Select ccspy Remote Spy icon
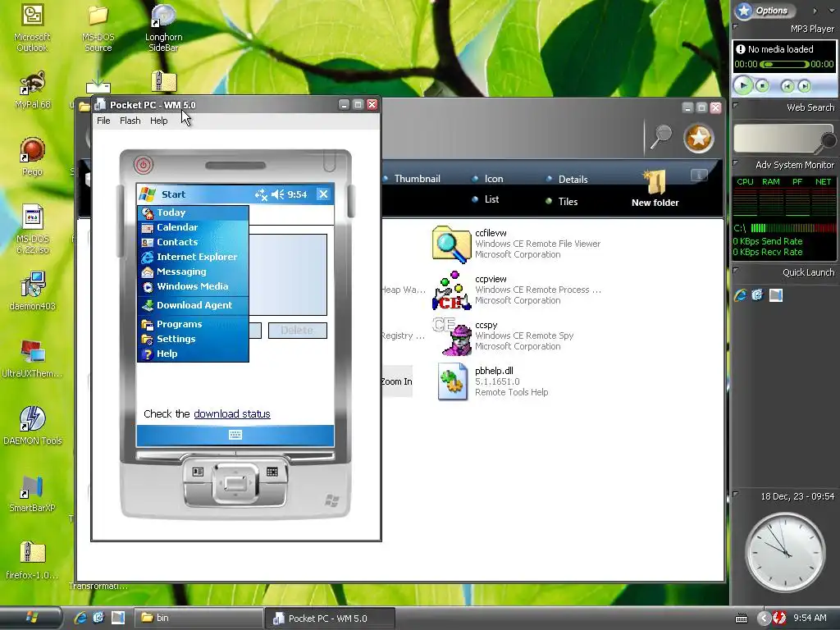The height and width of the screenshot is (630, 840). [x=504, y=336]
